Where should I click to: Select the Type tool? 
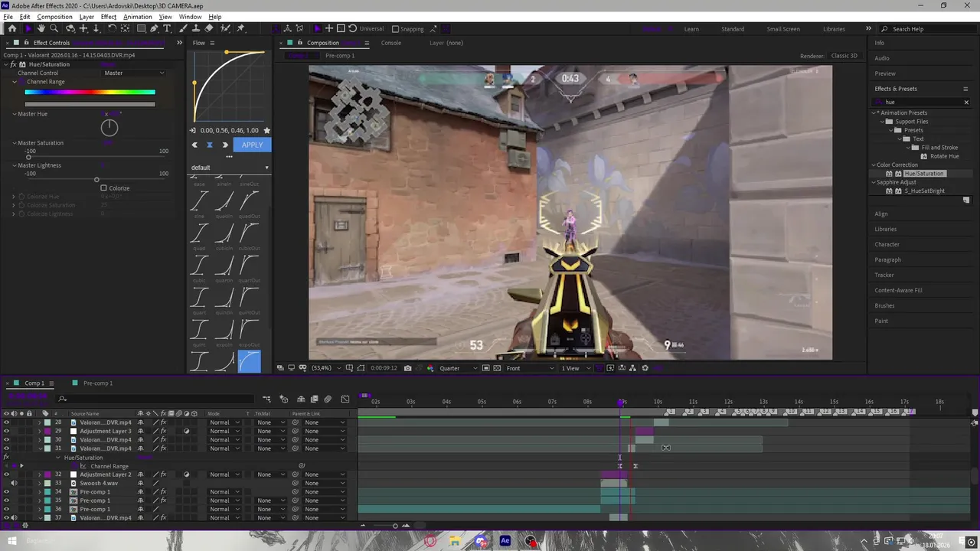[x=167, y=29]
